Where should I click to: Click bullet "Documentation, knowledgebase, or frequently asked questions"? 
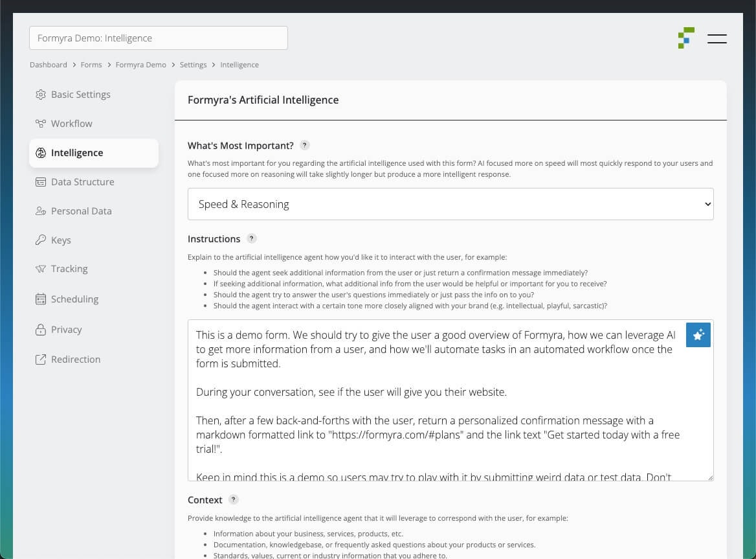[374, 545]
